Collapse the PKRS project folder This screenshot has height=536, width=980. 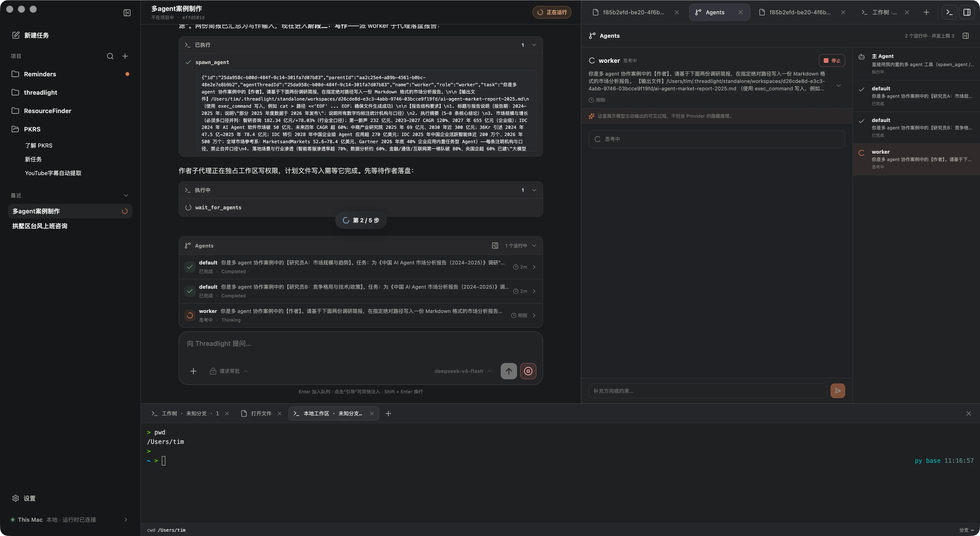70,129
